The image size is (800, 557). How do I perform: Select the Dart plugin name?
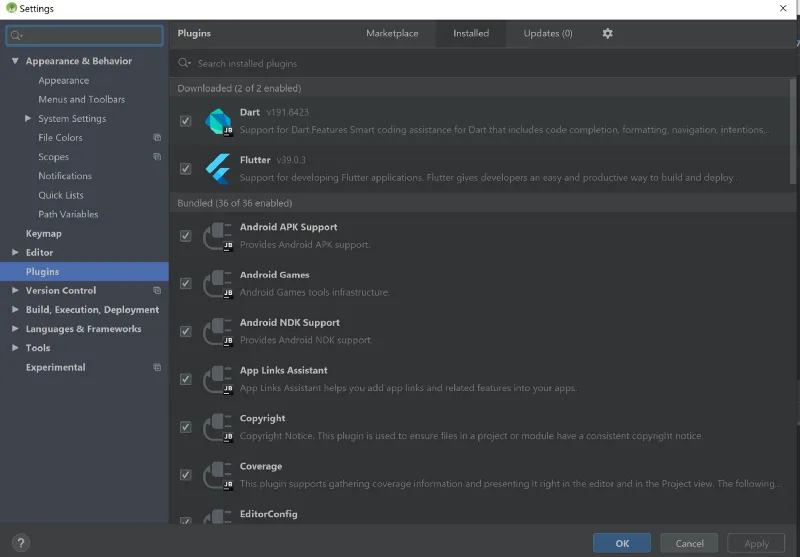coord(250,112)
